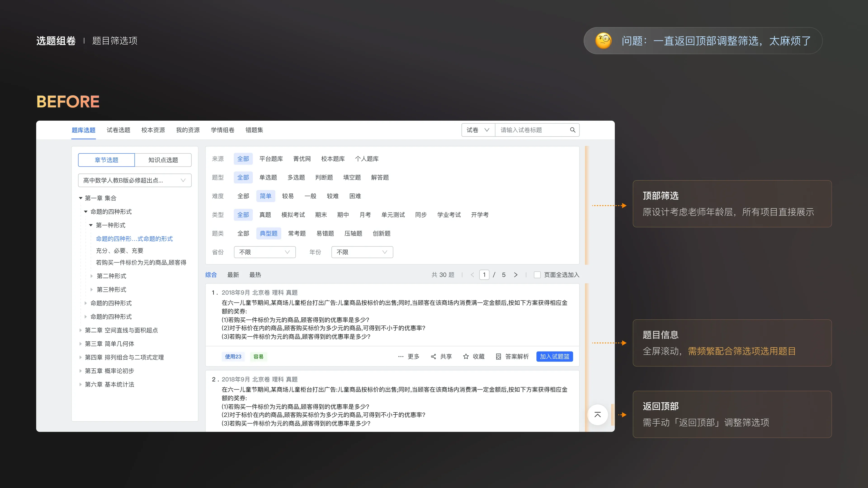The height and width of the screenshot is (488, 868).
Task: Open 答案解析 document icon in question 1
Action: pos(498,356)
